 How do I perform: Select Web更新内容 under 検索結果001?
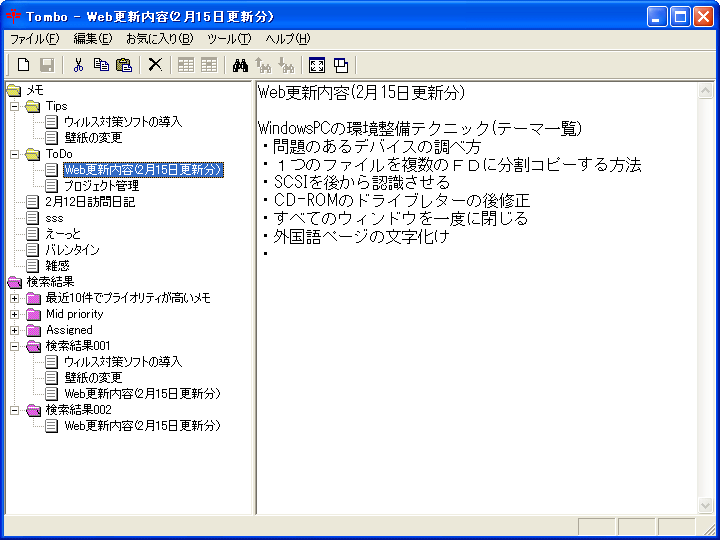(142, 394)
